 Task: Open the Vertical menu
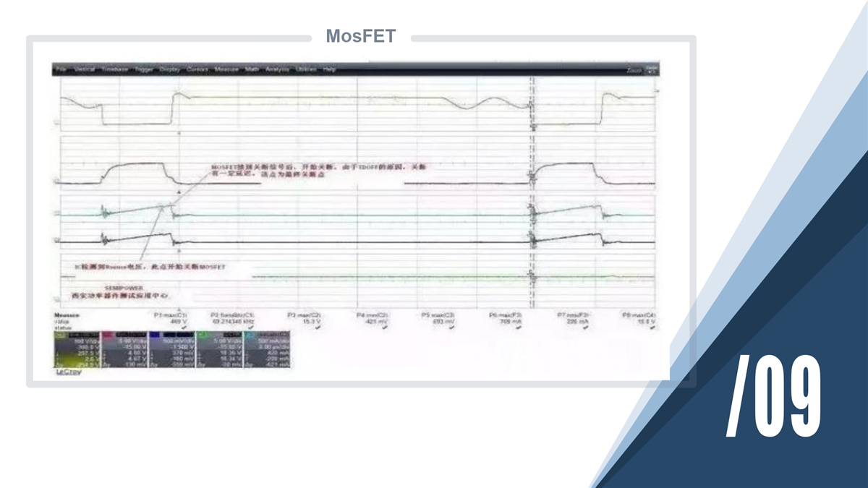point(84,69)
